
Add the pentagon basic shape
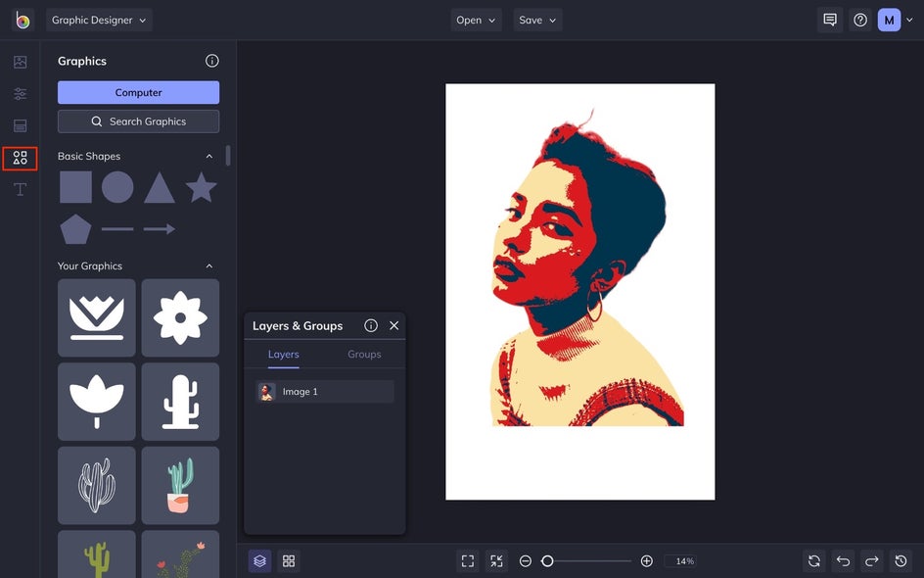tap(75, 229)
